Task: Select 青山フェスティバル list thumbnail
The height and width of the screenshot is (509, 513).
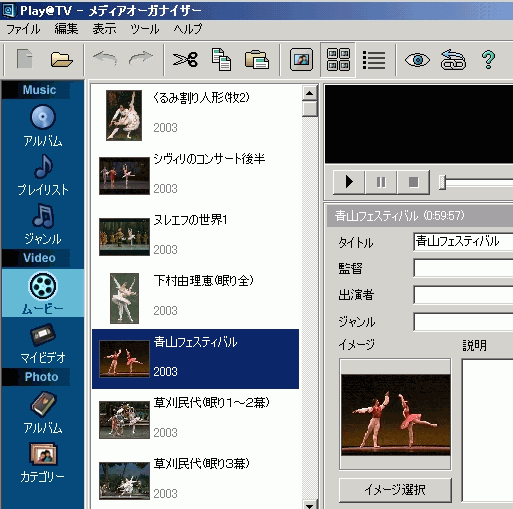Action: coord(124,359)
